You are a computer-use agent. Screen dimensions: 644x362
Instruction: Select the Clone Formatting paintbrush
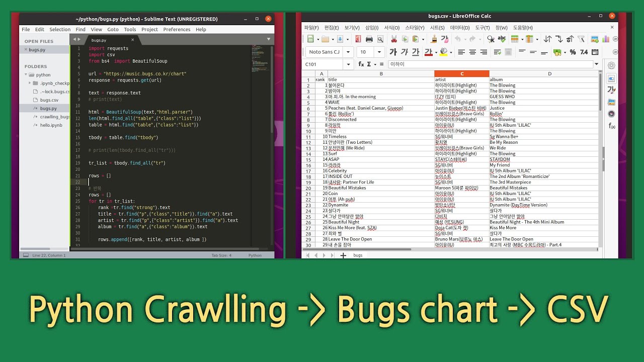(434, 39)
